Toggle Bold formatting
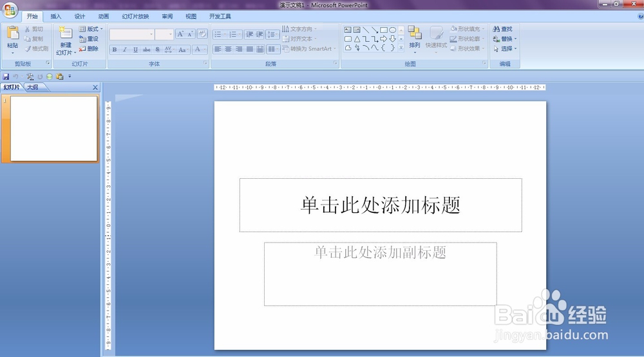The width and height of the screenshot is (644, 357). tap(115, 50)
